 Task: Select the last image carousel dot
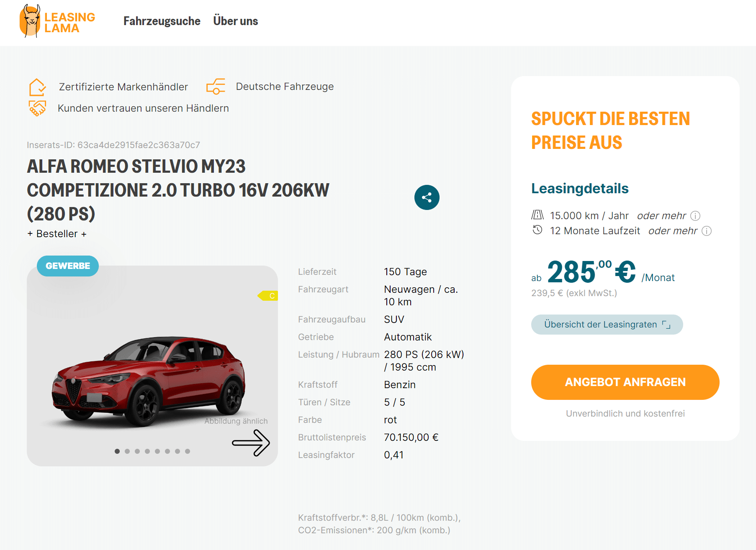[x=188, y=451]
